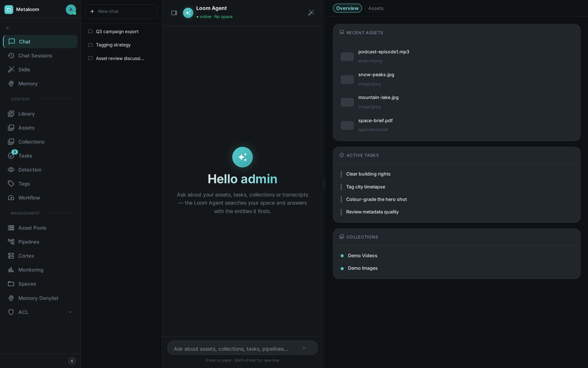Focus the Ask about assets input field
This screenshot has height=368, width=588.
click(233, 349)
